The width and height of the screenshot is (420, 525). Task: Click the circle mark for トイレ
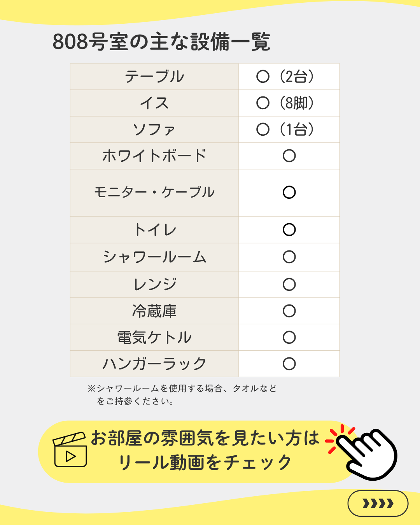point(289,229)
